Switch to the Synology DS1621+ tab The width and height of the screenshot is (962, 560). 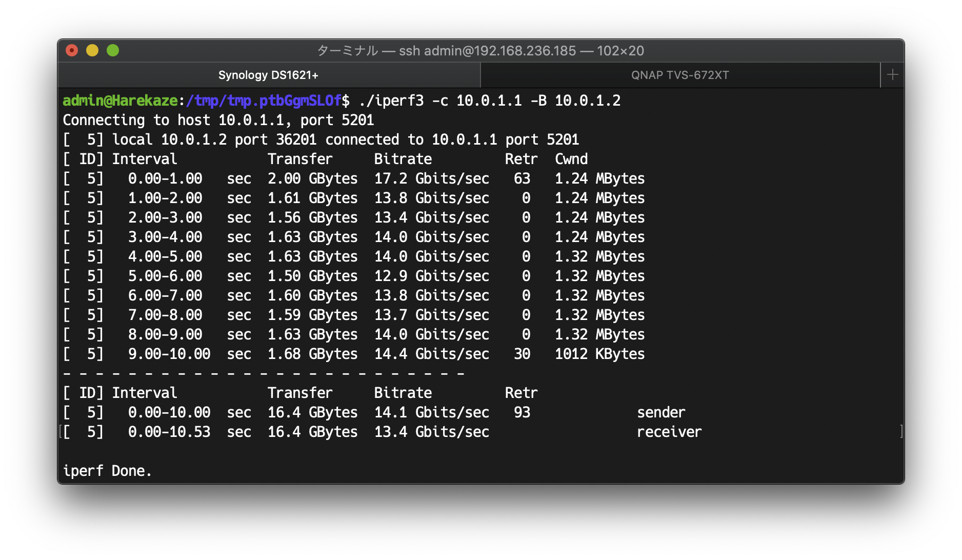pyautogui.click(x=269, y=75)
